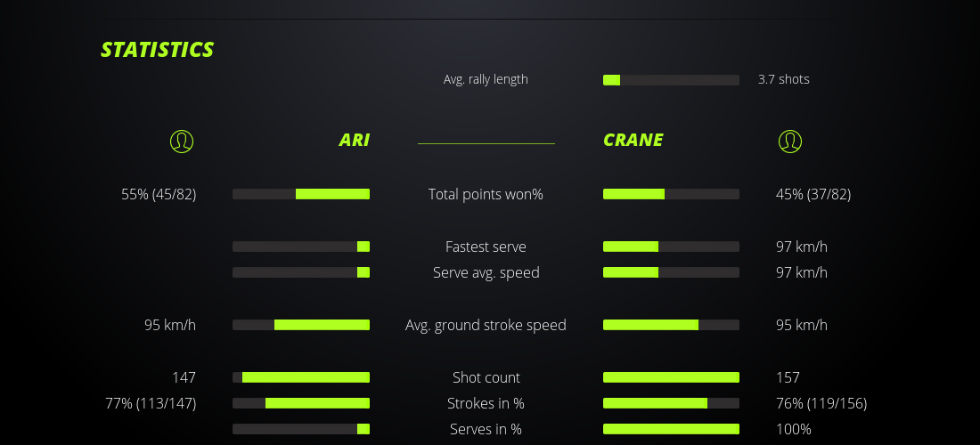The width and height of the screenshot is (980, 445).
Task: Click Ari's Total points won bar
Action: (x=301, y=194)
